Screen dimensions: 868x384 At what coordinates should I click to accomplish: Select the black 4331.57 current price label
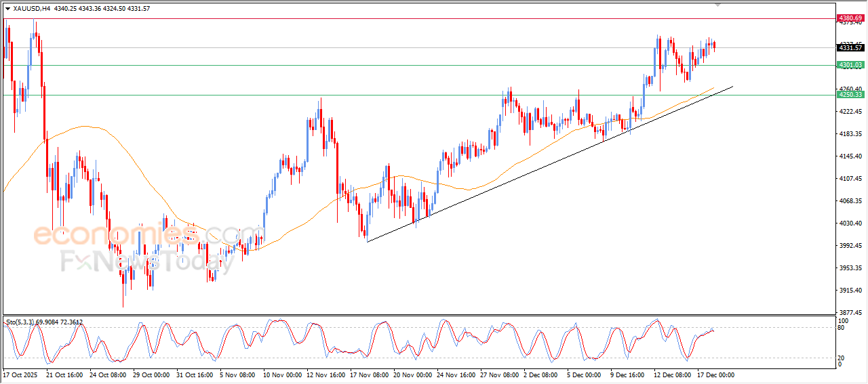click(850, 47)
